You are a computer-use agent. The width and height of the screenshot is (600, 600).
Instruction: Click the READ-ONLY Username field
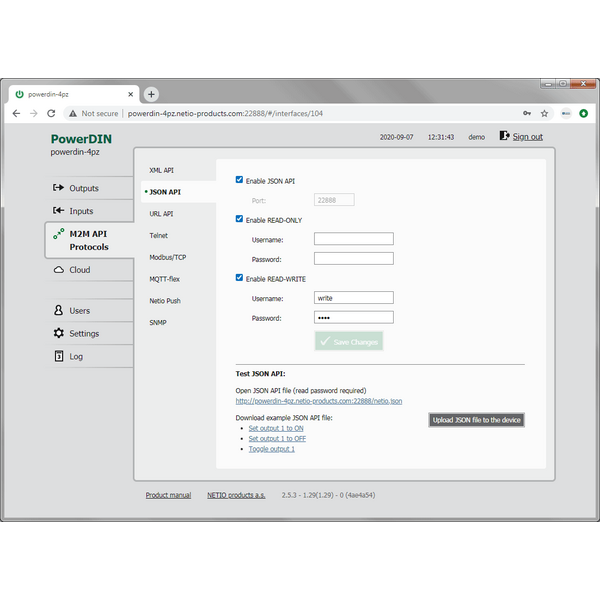click(353, 239)
